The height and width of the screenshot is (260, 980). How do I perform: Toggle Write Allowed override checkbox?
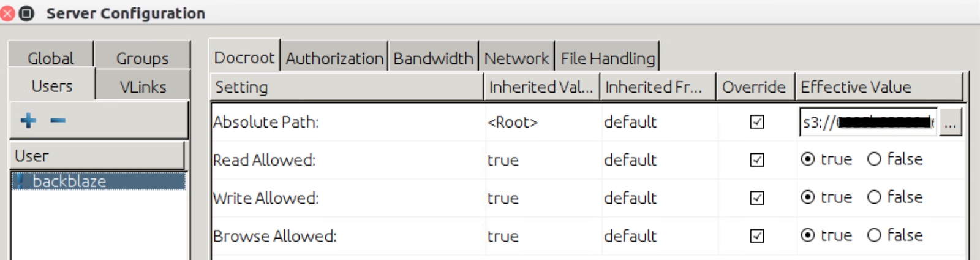pos(757,198)
